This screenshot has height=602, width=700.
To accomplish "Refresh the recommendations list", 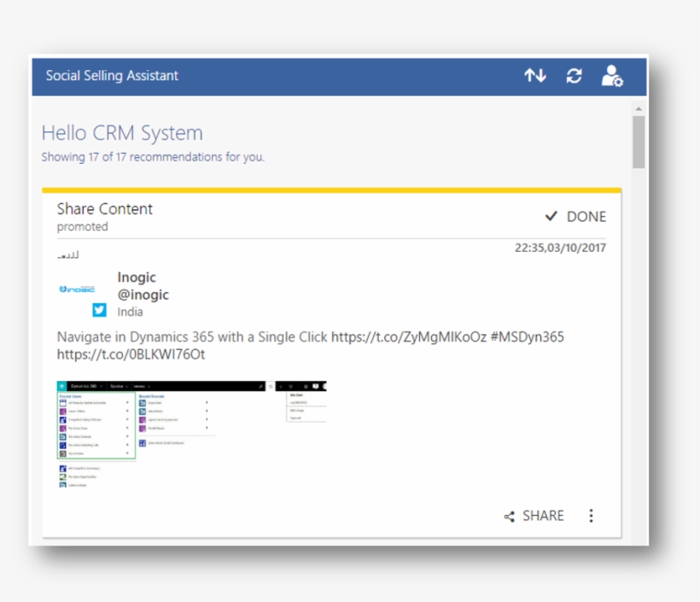I will click(574, 75).
